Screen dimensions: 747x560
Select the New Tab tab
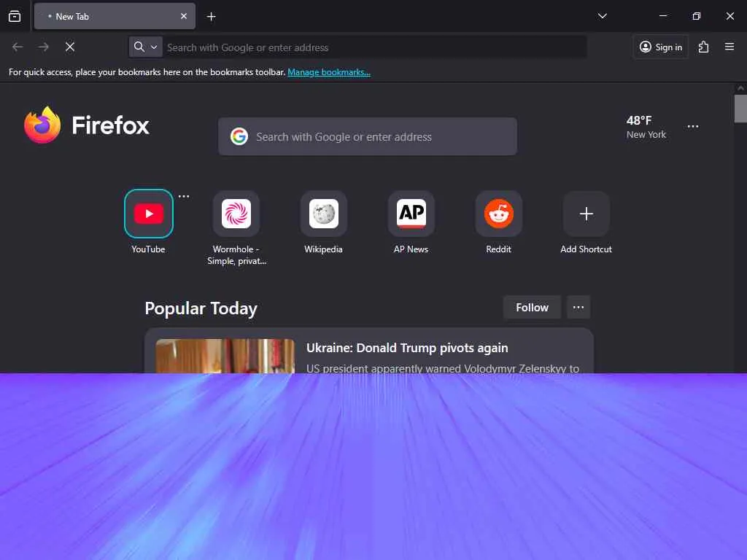115,16
